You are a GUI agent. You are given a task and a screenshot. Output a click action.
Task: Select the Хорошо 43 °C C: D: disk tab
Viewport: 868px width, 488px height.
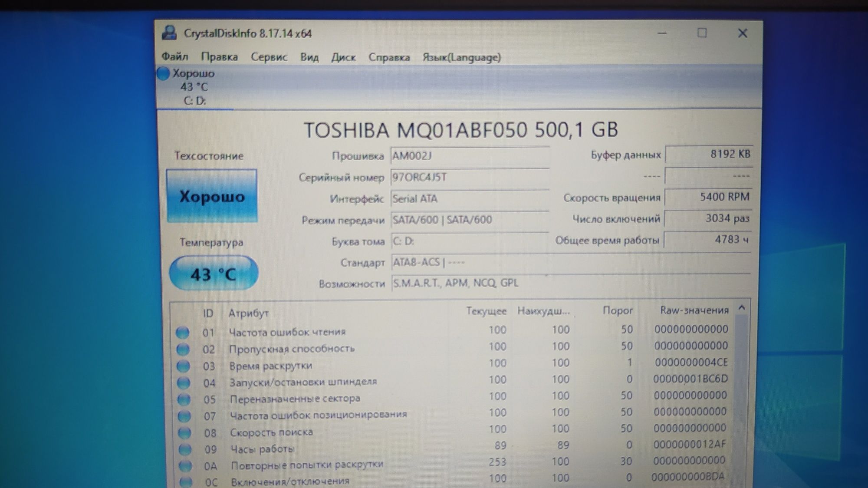tap(194, 87)
